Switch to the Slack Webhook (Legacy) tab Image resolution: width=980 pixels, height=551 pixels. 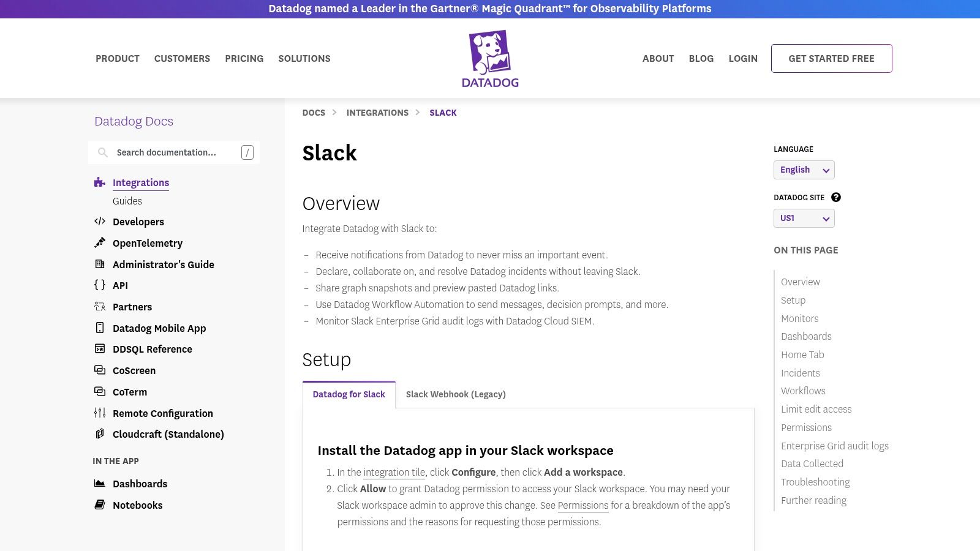456,394
